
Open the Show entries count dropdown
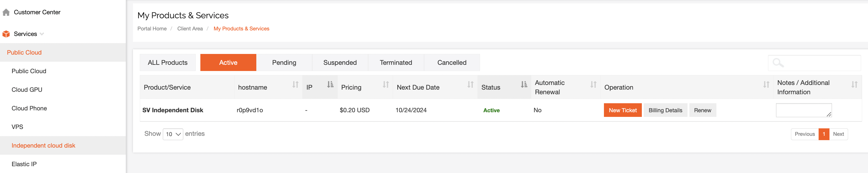(x=173, y=134)
